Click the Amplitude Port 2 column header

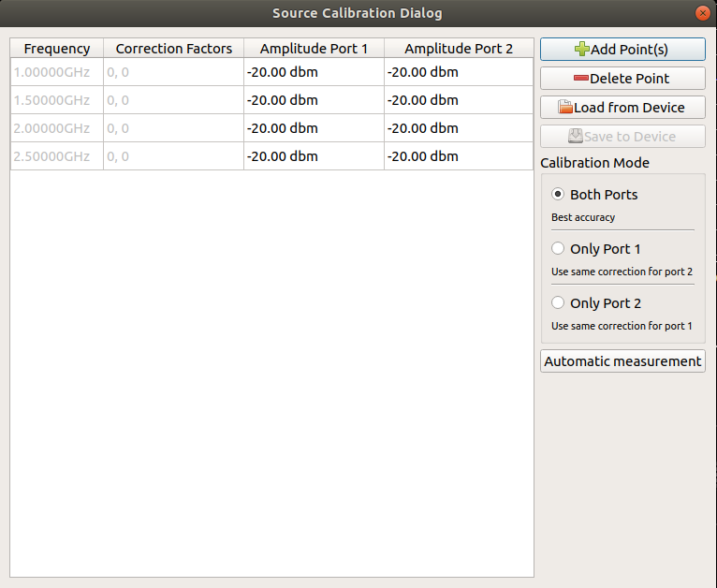459,49
